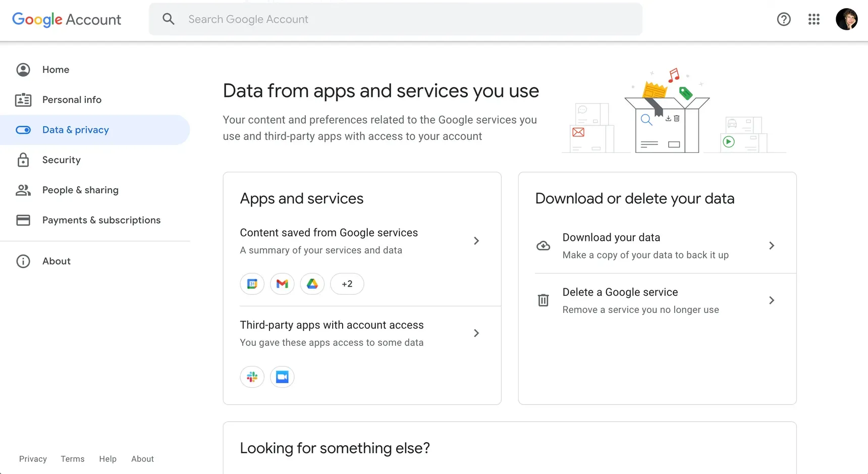Open the Google apps grid launcher

[813, 19]
